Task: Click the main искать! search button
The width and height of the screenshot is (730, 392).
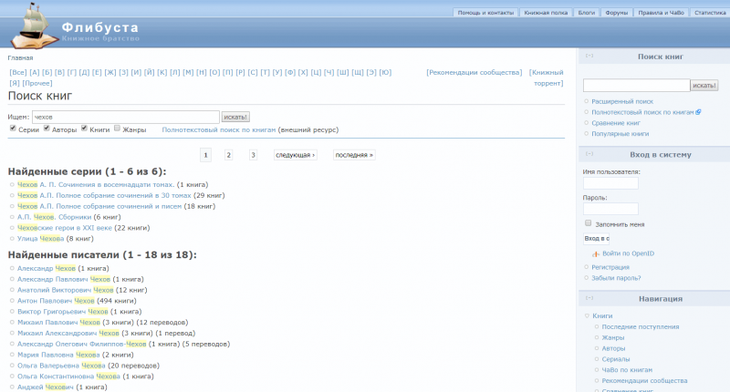Action: click(235, 117)
